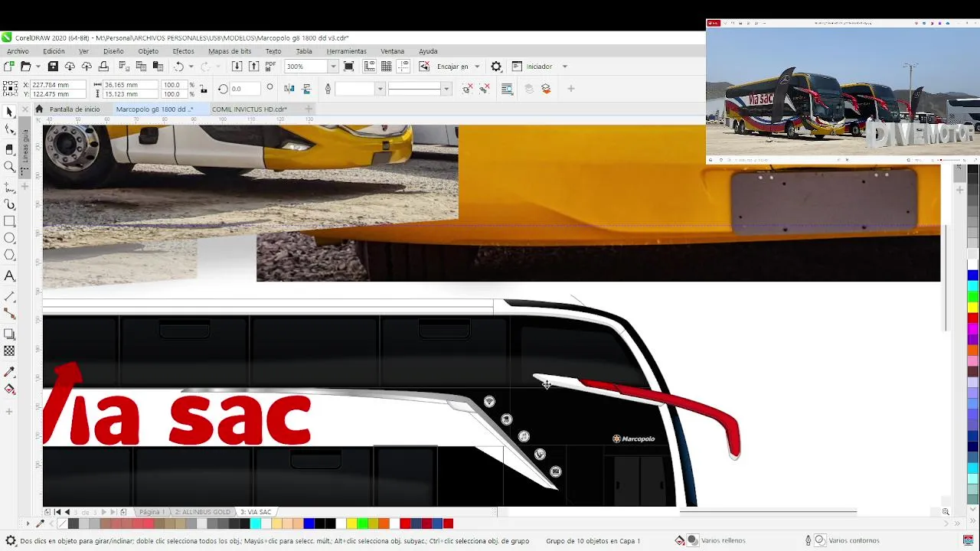The image size is (980, 551).
Task: Mirror selection horizontally
Action: pos(289,89)
